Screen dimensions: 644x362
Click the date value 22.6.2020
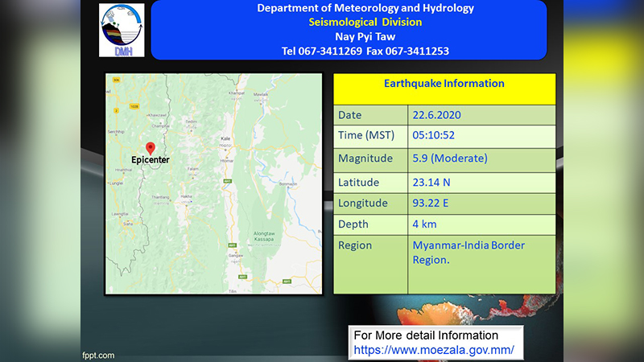pos(436,115)
